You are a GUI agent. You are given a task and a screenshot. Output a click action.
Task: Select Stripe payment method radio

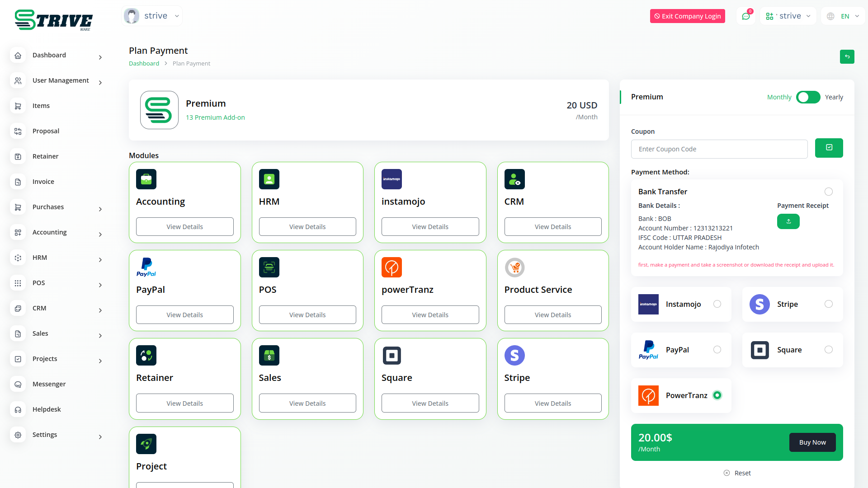pyautogui.click(x=828, y=304)
